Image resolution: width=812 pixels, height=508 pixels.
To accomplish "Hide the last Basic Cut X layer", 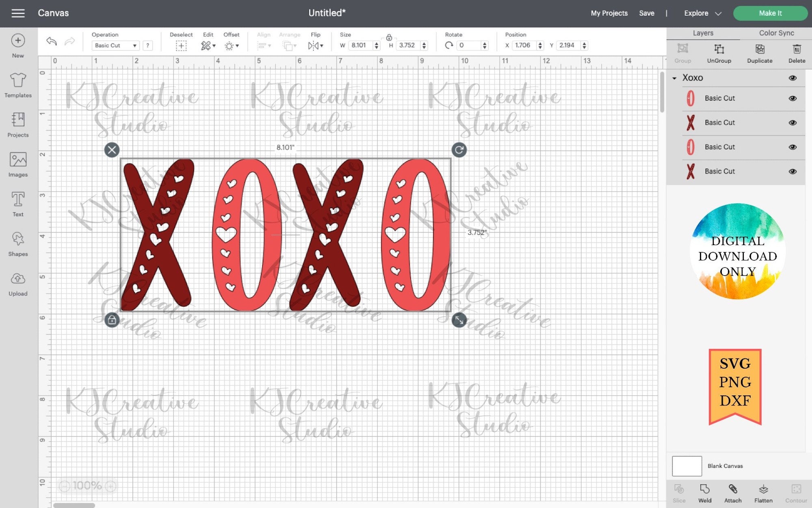I will click(793, 172).
